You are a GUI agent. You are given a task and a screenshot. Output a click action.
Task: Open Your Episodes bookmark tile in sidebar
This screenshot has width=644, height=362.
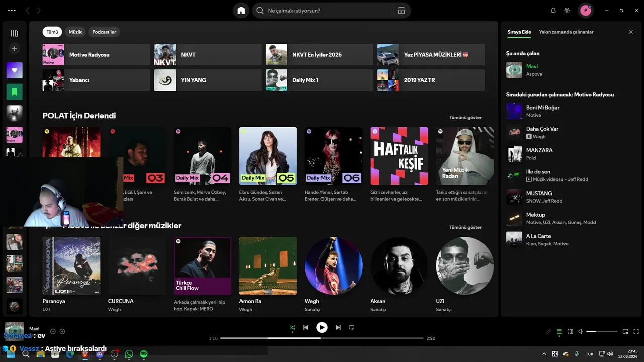14,92
